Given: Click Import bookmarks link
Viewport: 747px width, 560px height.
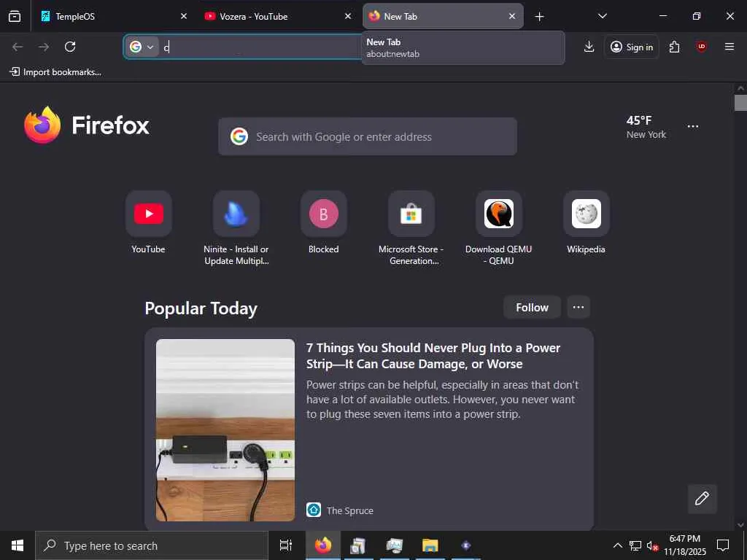Looking at the screenshot, I should 55,72.
